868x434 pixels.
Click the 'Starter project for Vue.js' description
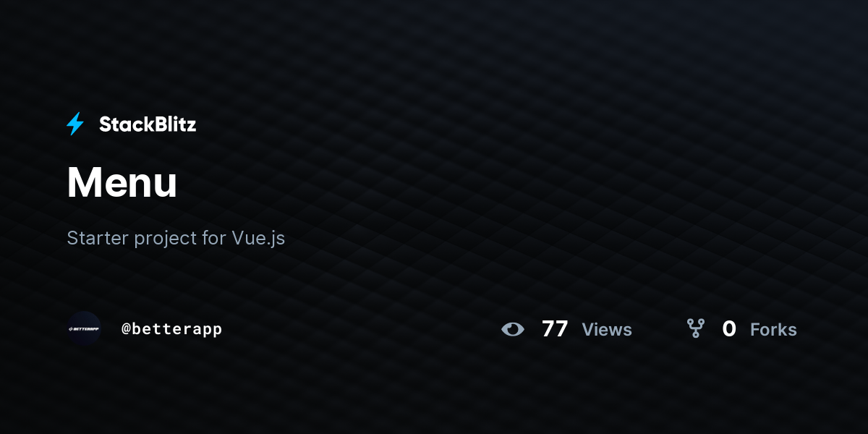point(176,238)
